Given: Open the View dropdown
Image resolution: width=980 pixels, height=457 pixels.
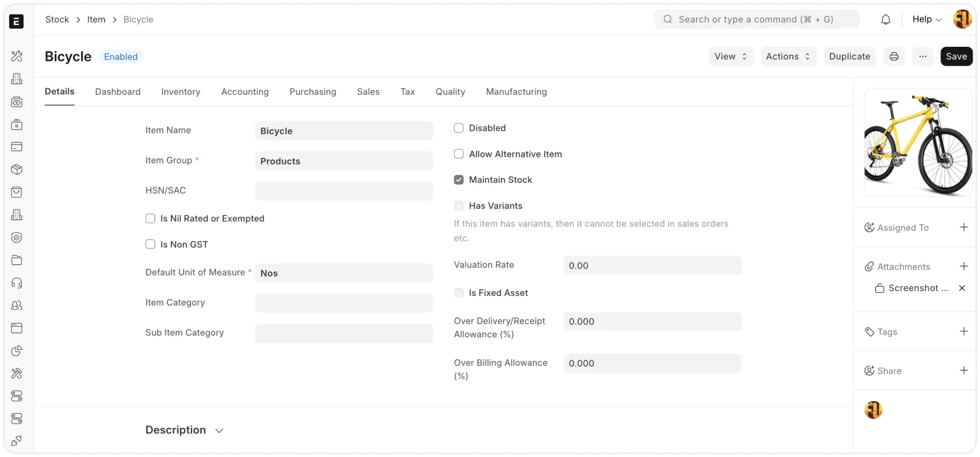Looking at the screenshot, I should click(x=731, y=57).
